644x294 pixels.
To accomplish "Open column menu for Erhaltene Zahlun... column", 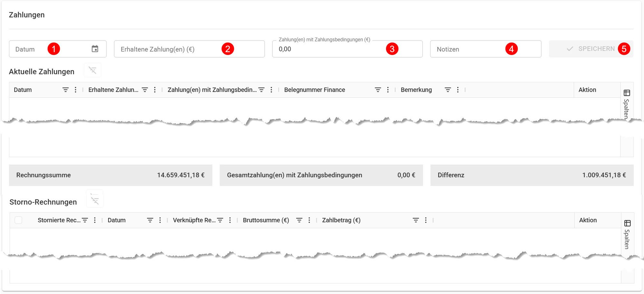I will click(155, 90).
